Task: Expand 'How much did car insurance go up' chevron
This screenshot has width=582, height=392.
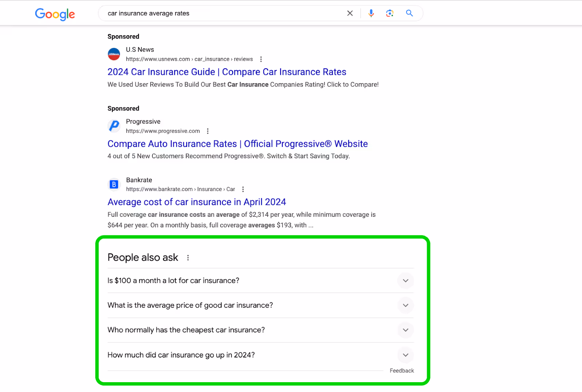Action: 406,355
